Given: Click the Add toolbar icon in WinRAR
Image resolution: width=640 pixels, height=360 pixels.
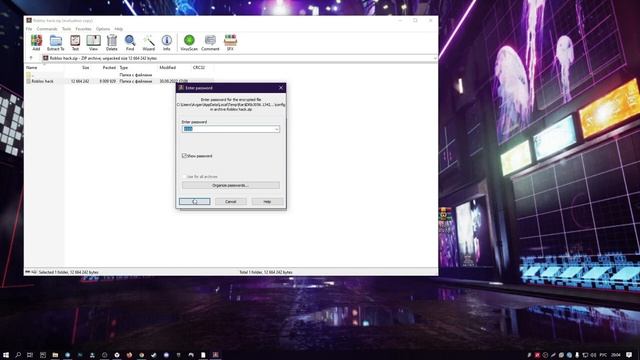Looking at the screenshot, I should click(x=36, y=42).
